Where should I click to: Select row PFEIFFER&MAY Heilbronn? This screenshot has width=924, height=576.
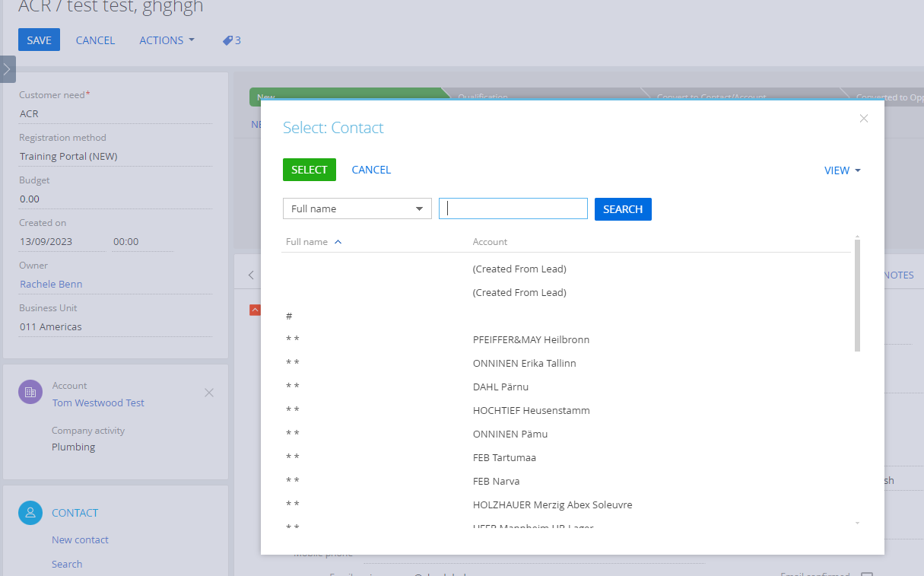pyautogui.click(x=566, y=339)
